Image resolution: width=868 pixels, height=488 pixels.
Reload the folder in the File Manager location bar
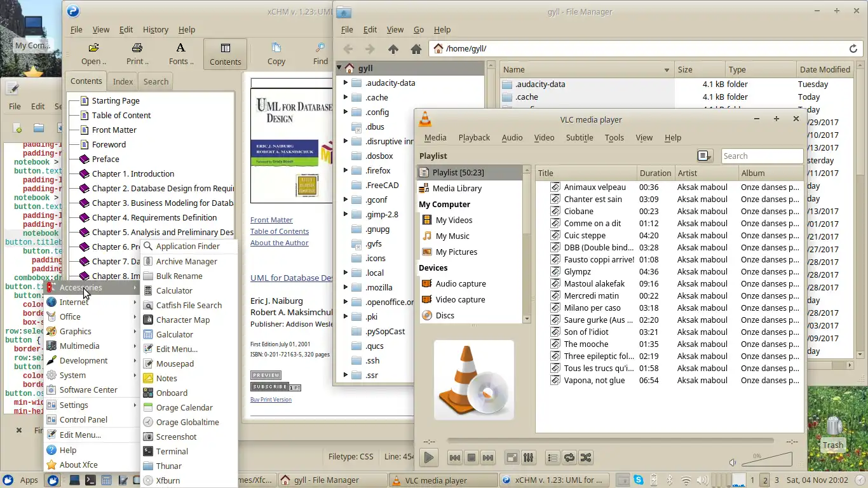pos(853,48)
